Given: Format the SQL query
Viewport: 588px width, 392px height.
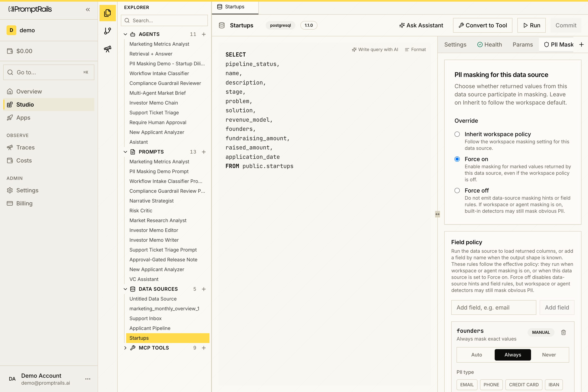Looking at the screenshot, I should point(415,49).
